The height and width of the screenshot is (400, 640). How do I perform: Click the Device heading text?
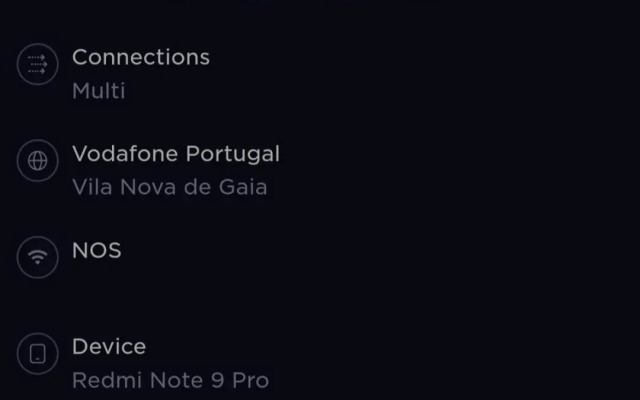pyautogui.click(x=109, y=347)
